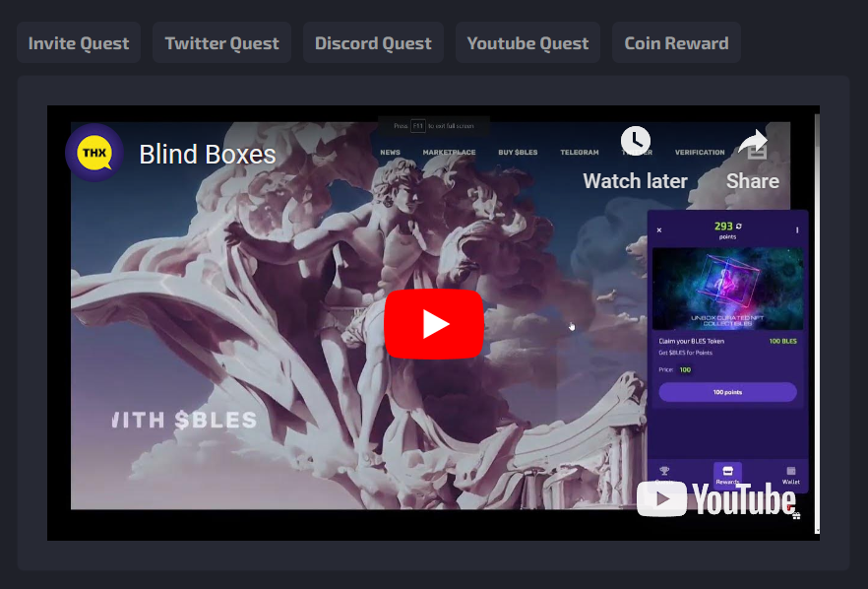Play the Blind Boxes YouTube video

[x=433, y=324]
